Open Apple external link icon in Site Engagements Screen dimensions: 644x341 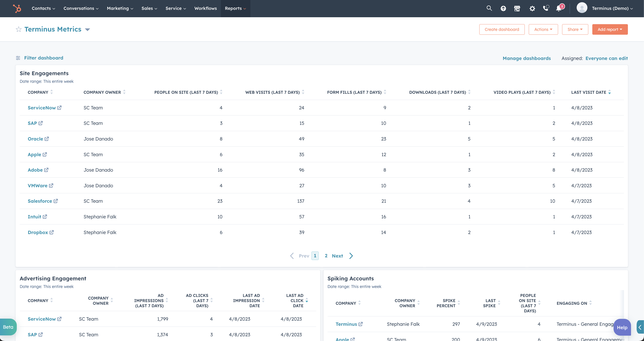point(45,154)
